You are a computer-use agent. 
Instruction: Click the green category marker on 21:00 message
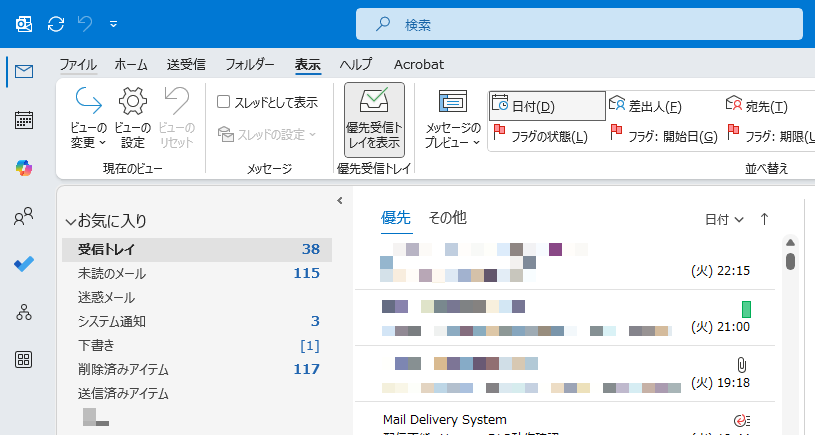click(746, 309)
